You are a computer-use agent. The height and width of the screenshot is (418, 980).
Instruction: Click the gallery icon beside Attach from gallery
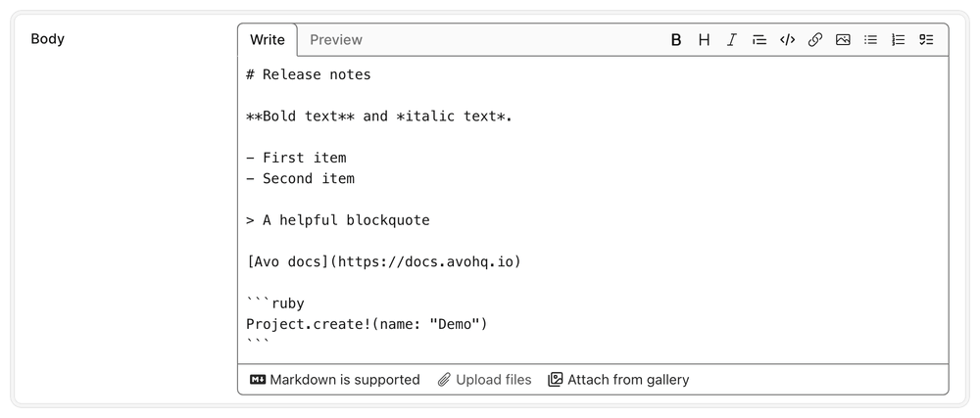click(x=555, y=379)
